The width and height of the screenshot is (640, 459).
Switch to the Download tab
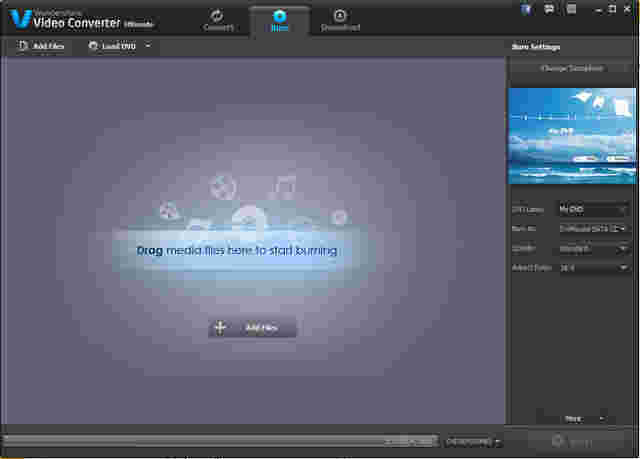pyautogui.click(x=340, y=21)
